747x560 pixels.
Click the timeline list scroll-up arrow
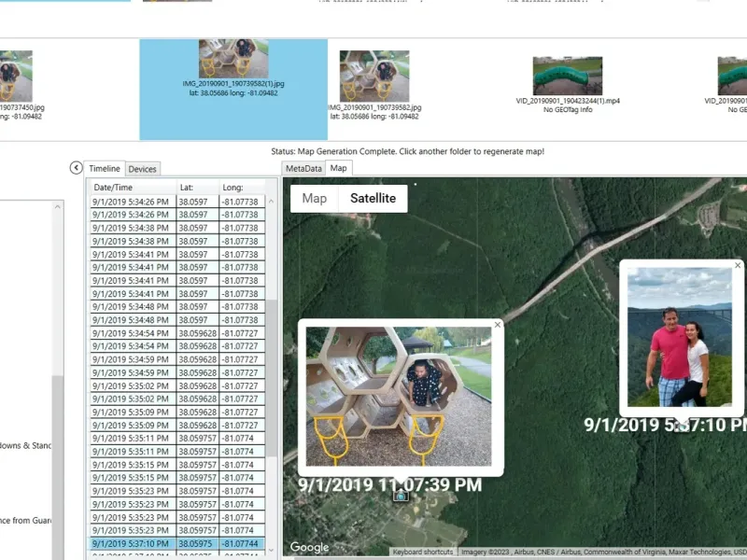click(272, 202)
